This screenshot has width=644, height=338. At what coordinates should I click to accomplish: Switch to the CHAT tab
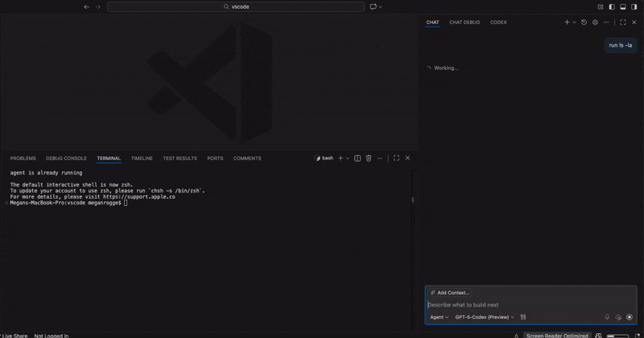[432, 23]
